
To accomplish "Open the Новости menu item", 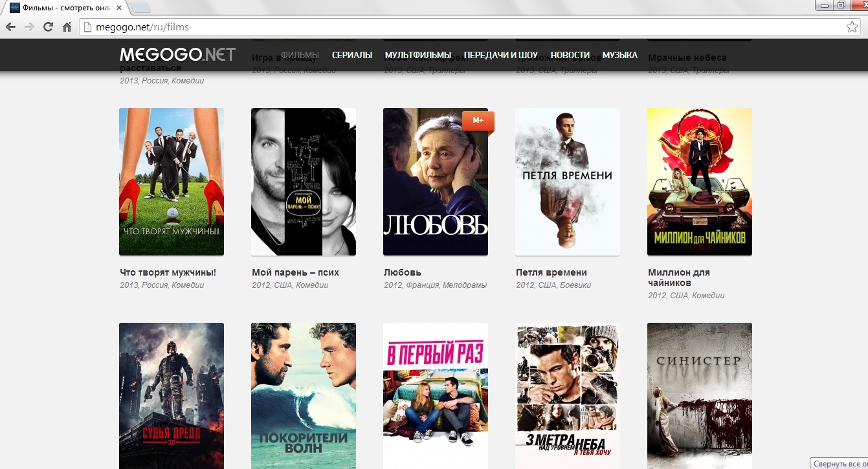I will pos(570,55).
